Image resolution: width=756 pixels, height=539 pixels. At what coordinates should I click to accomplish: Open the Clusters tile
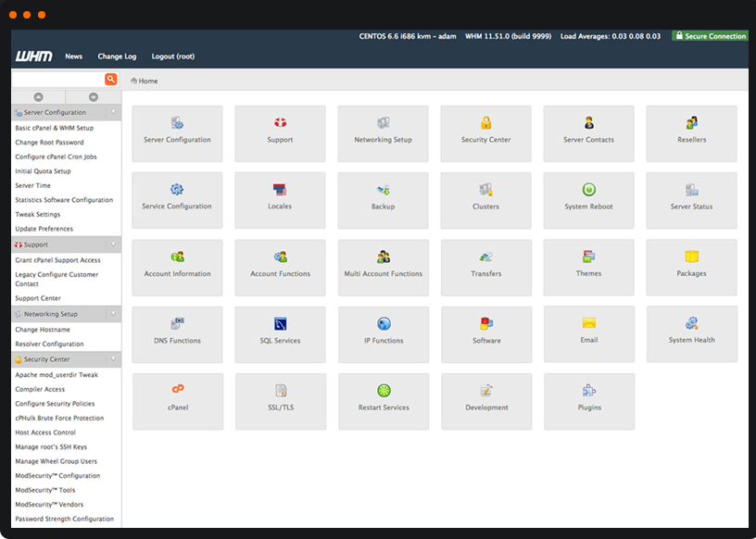pyautogui.click(x=486, y=200)
